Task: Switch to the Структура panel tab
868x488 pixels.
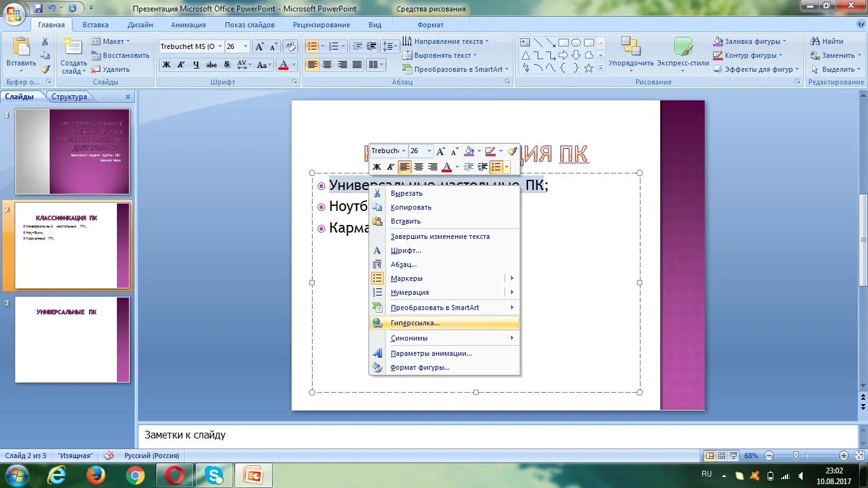Action: click(69, 97)
